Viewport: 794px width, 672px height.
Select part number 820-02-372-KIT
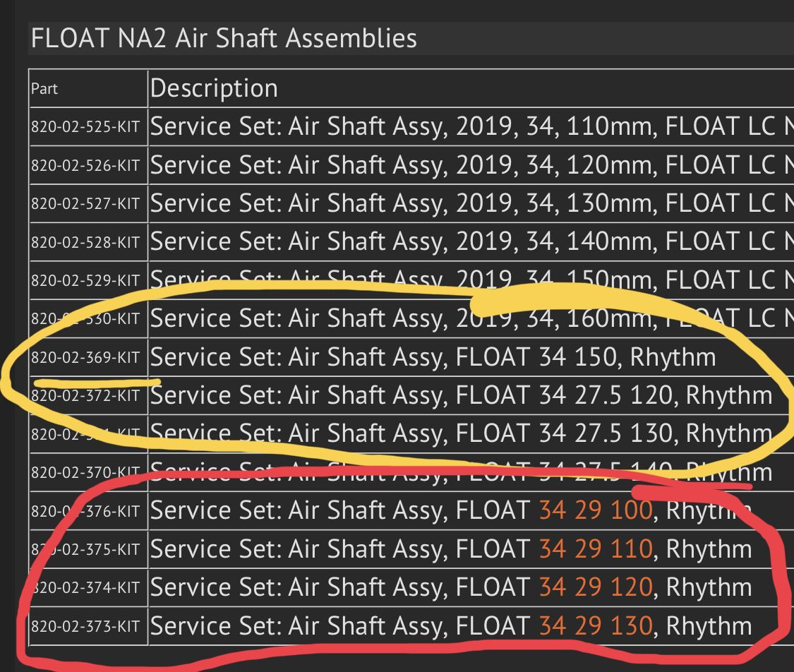tap(85, 395)
